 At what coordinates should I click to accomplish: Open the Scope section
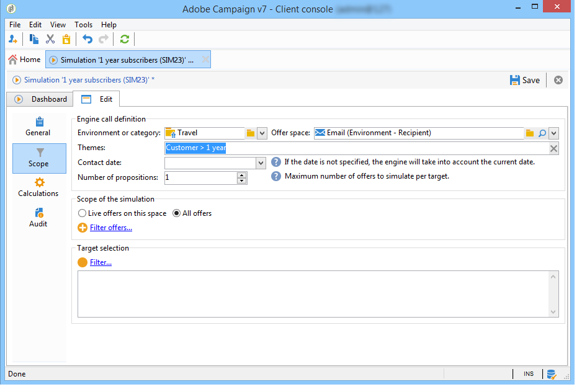(x=39, y=159)
